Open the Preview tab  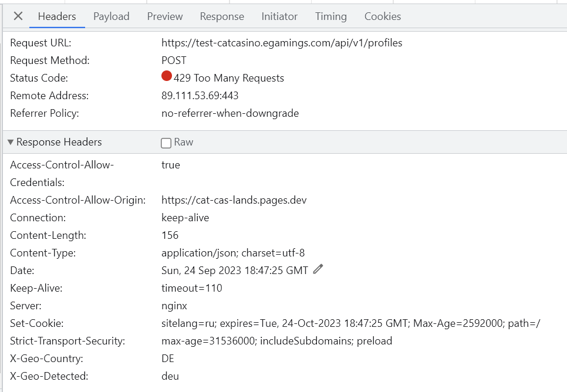click(x=164, y=16)
